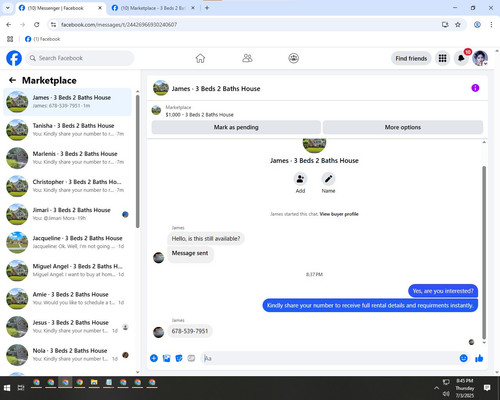This screenshot has width=500, height=400.
Task: Click the 'Kindly share your number' sent message
Action: 370,305
